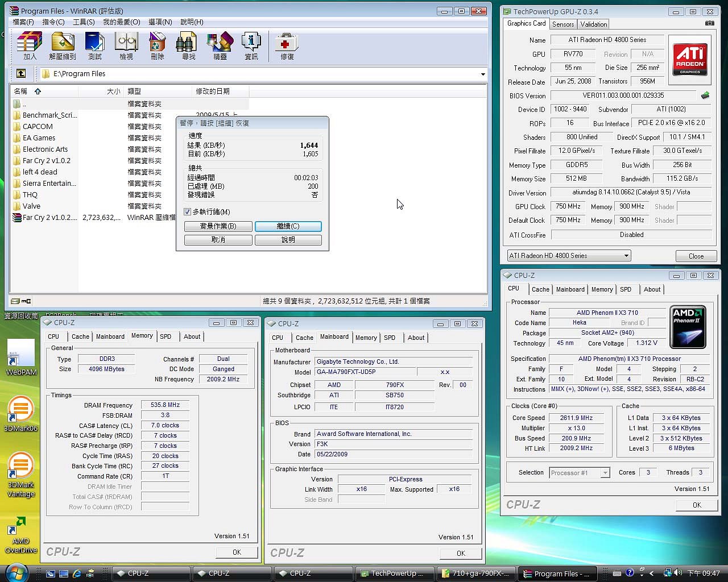
Task: Click the Core Speed 2611.9 MHz field
Action: (576, 418)
